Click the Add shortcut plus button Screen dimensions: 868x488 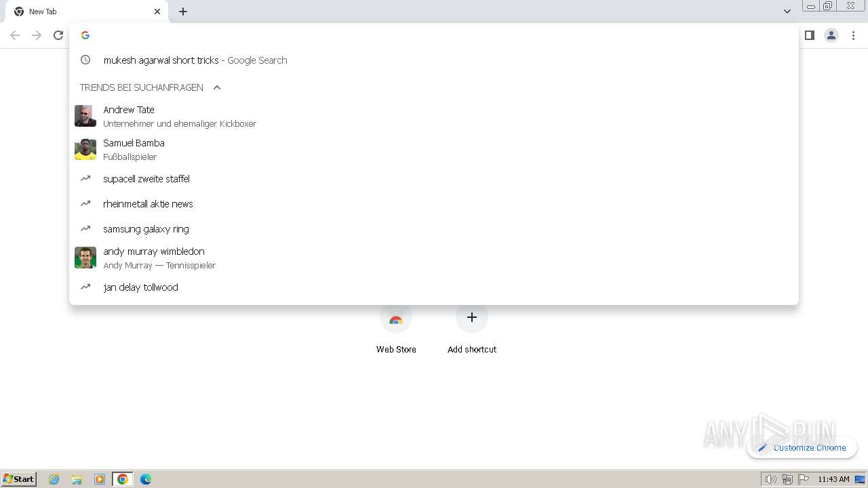coord(472,317)
